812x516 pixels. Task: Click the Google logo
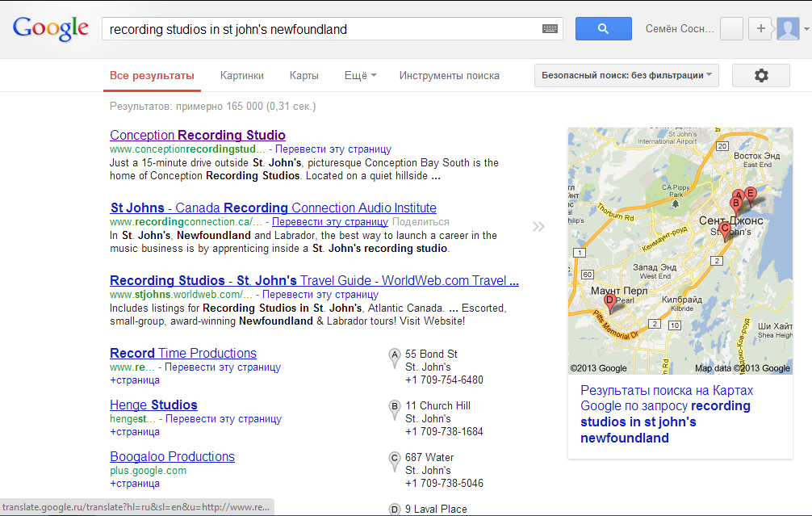(x=51, y=28)
